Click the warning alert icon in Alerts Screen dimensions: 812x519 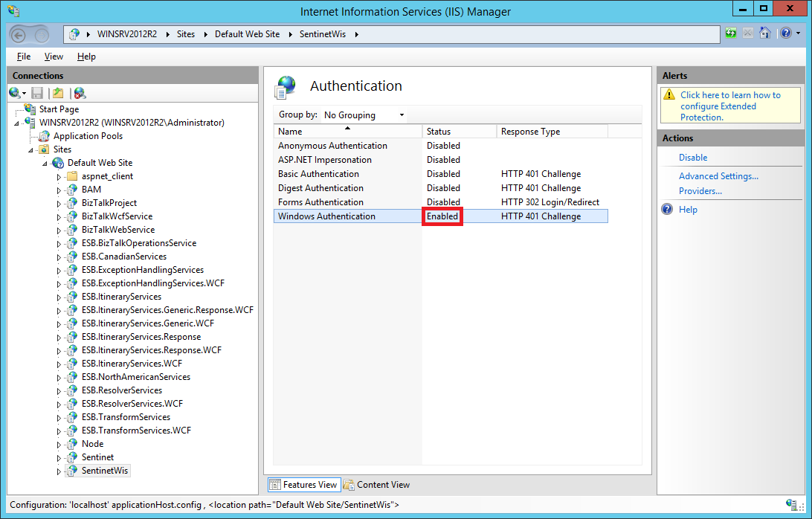pos(669,94)
